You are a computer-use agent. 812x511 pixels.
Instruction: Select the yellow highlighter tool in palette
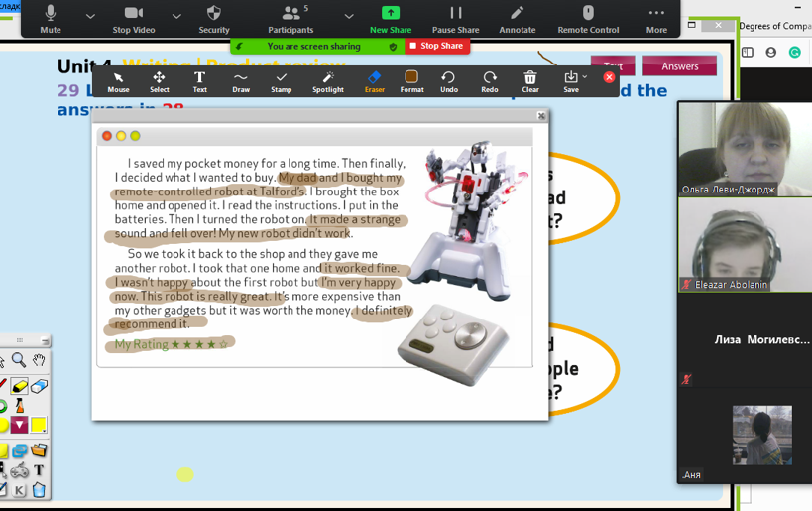coord(20,385)
